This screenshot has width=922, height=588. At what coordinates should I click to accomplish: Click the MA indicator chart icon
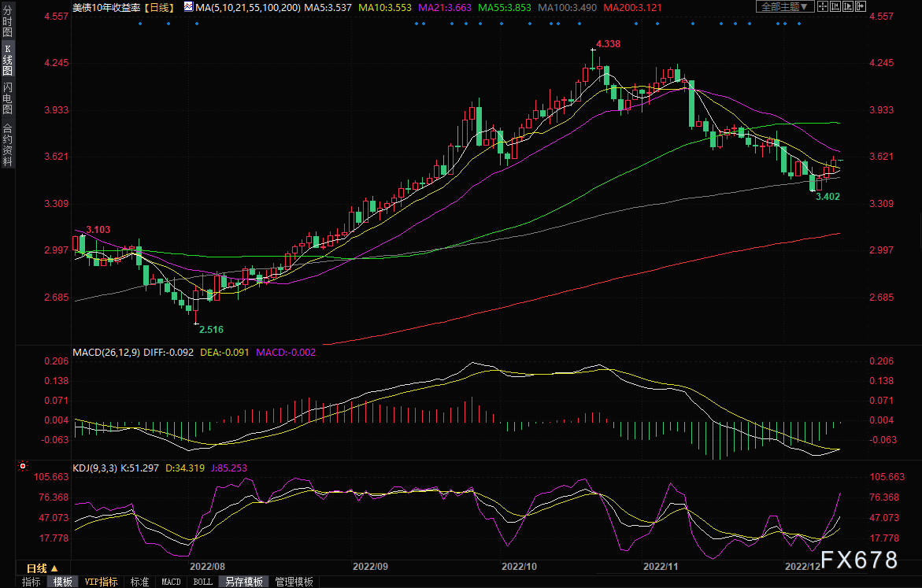point(188,7)
